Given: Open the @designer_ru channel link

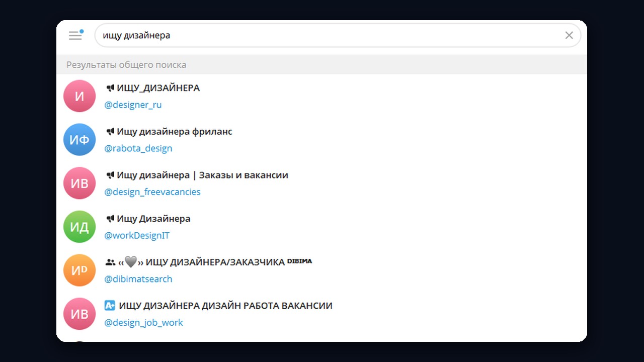Looking at the screenshot, I should pos(133,105).
